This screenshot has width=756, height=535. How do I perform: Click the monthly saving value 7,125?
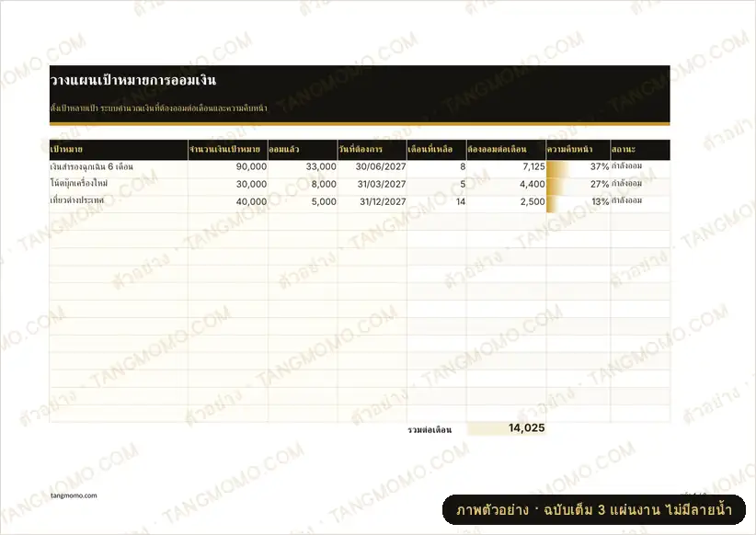point(533,166)
